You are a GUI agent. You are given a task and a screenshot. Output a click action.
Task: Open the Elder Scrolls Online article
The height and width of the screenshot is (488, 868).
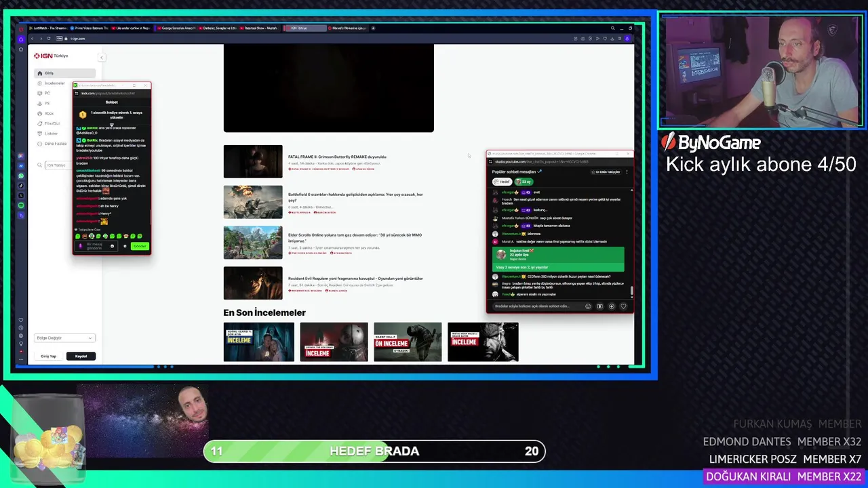click(x=355, y=237)
